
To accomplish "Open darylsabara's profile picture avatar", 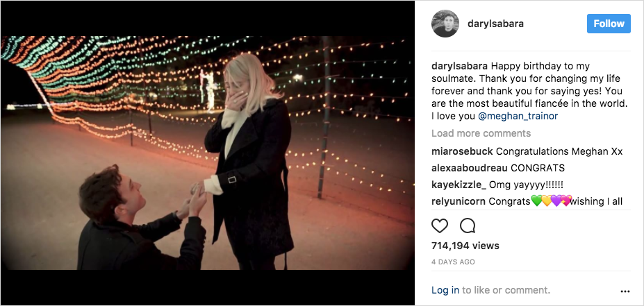I will tap(445, 24).
